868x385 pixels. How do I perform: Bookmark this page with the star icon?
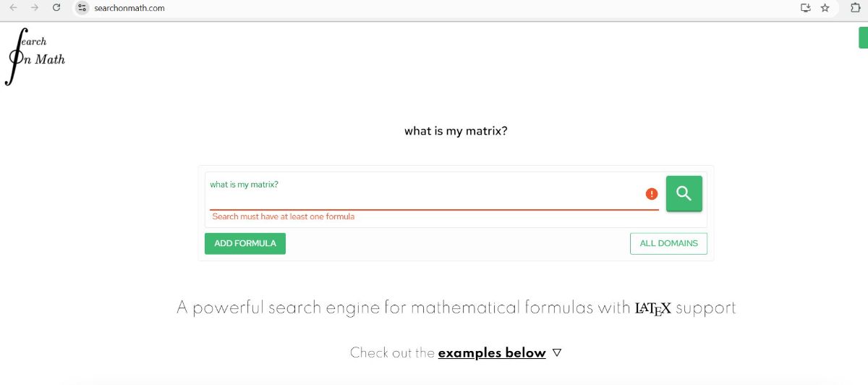[x=825, y=8]
